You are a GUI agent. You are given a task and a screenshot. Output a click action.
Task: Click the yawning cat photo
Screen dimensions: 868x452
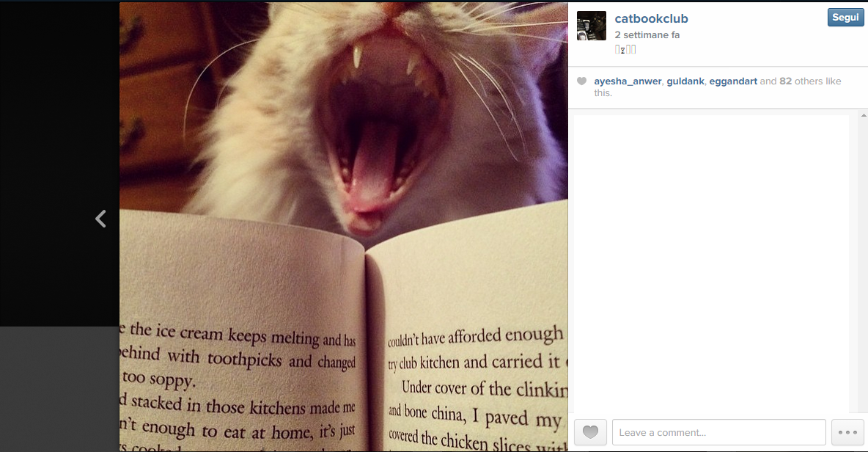344,227
